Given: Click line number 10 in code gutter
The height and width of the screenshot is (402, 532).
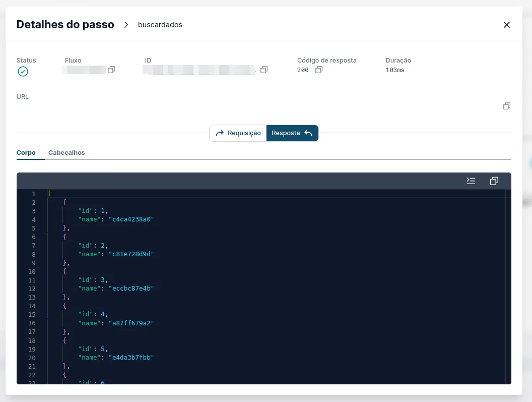Looking at the screenshot, I should click(x=32, y=271).
